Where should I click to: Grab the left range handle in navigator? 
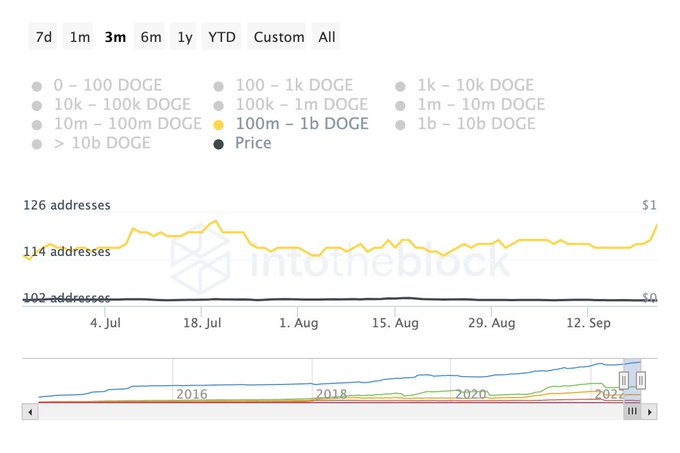click(624, 380)
